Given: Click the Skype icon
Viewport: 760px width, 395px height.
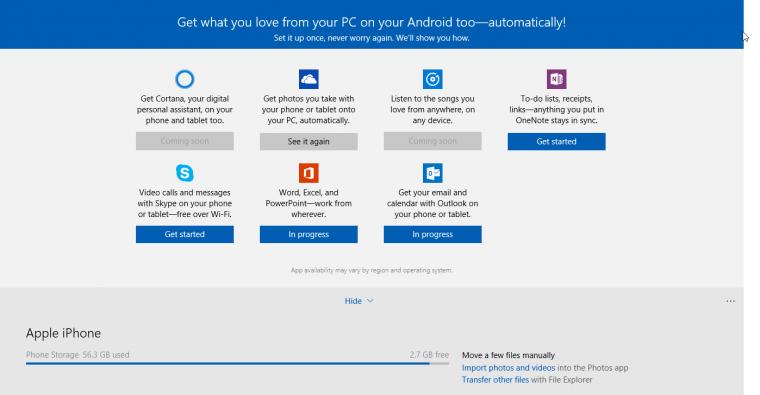Looking at the screenshot, I should (185, 173).
